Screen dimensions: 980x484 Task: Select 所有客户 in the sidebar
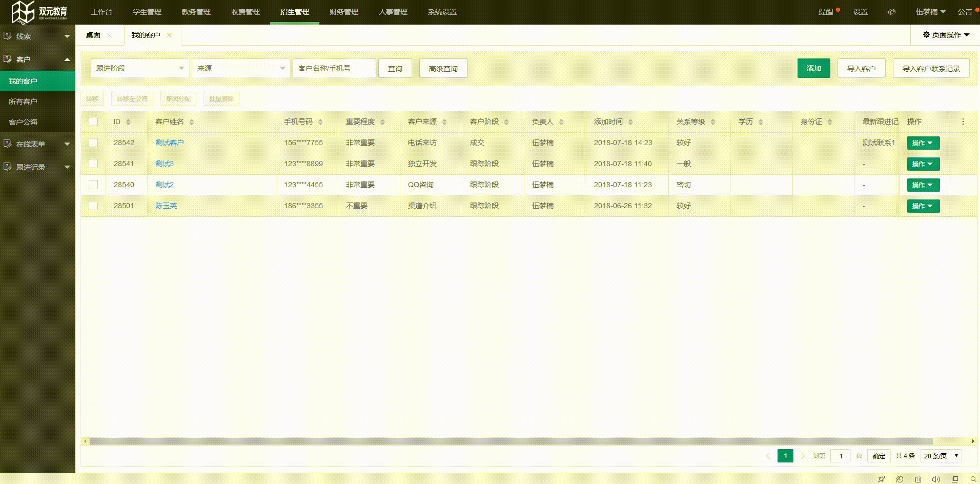23,102
